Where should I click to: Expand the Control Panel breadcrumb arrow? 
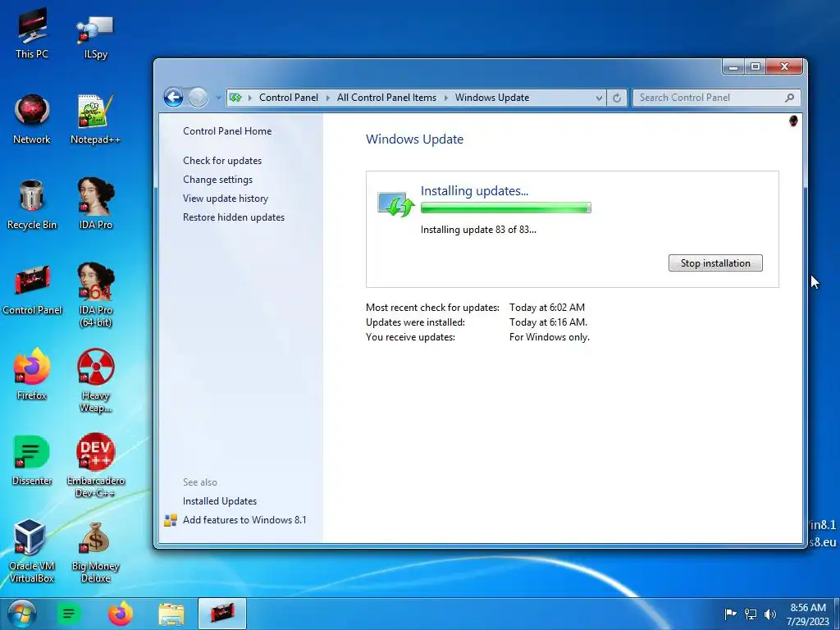click(x=328, y=98)
